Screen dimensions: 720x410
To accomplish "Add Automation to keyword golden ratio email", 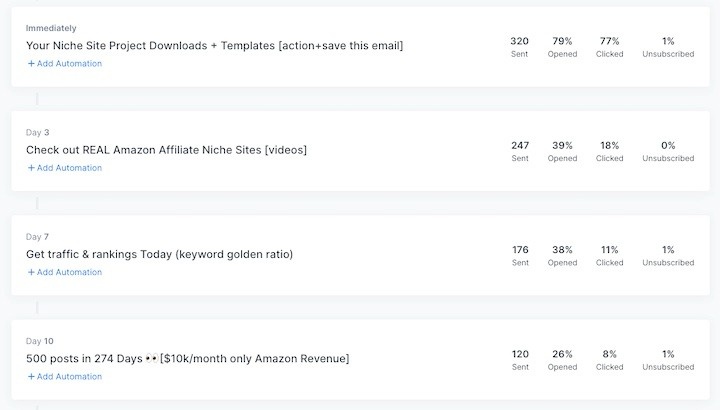I will pos(65,272).
